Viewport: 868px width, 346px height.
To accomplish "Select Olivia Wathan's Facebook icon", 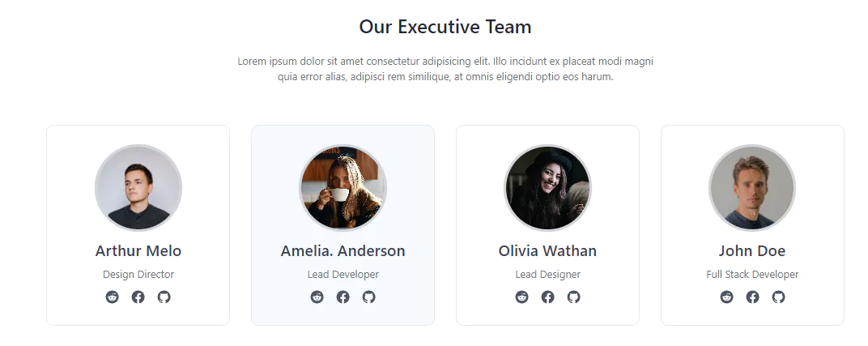I will pos(547,297).
